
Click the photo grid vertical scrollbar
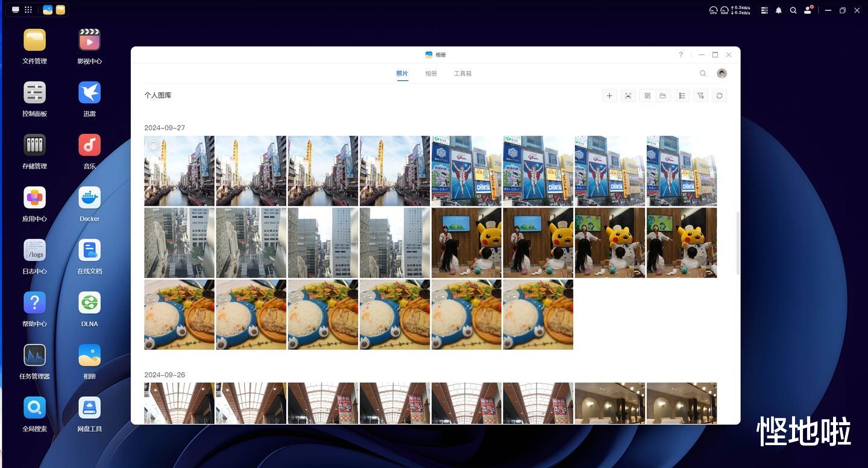[x=737, y=242]
